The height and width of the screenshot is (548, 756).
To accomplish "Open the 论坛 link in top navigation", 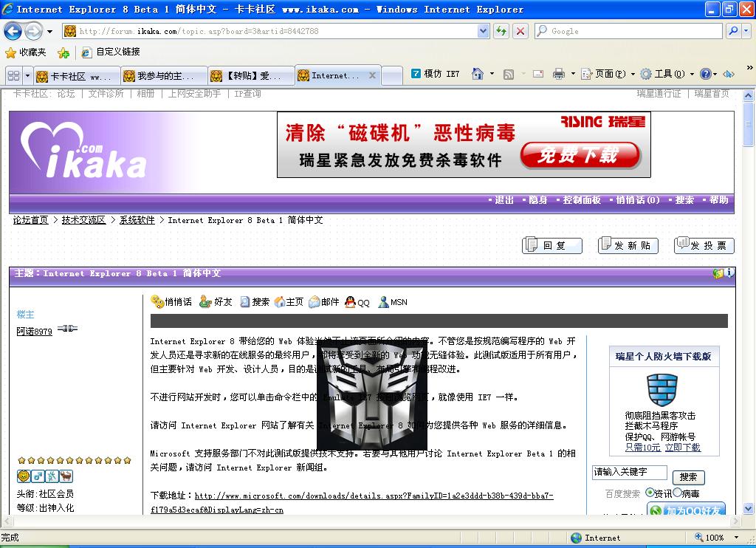I will click(66, 94).
